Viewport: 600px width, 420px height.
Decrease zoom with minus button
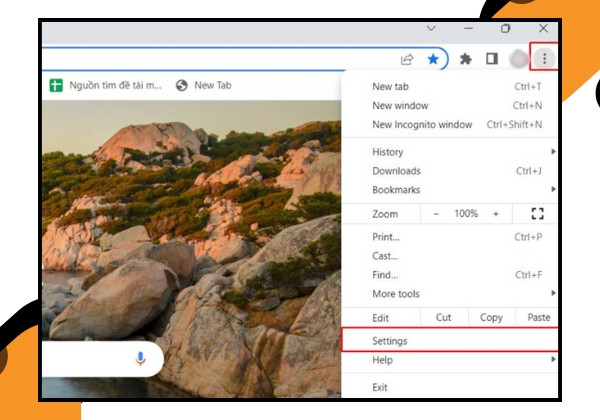click(x=436, y=214)
